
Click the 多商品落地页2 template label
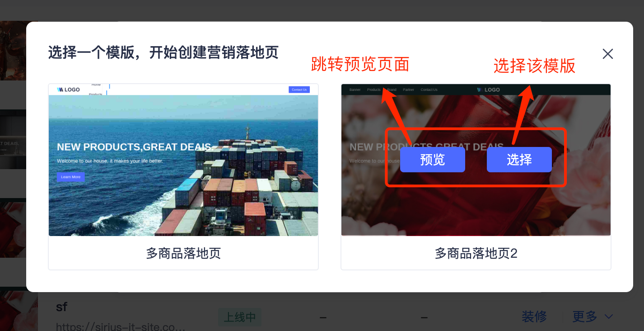coord(476,253)
